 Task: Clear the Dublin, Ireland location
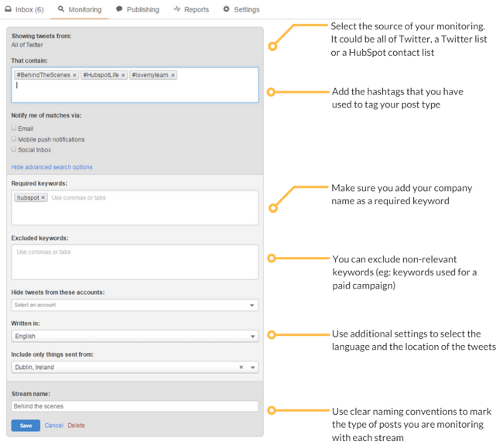(x=241, y=368)
